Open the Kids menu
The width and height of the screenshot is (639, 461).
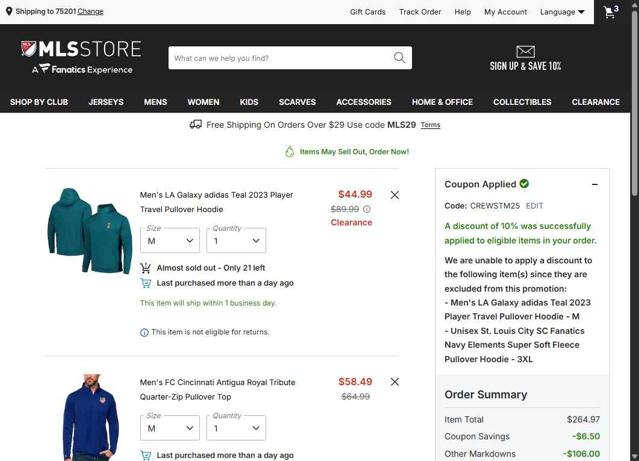tap(249, 102)
